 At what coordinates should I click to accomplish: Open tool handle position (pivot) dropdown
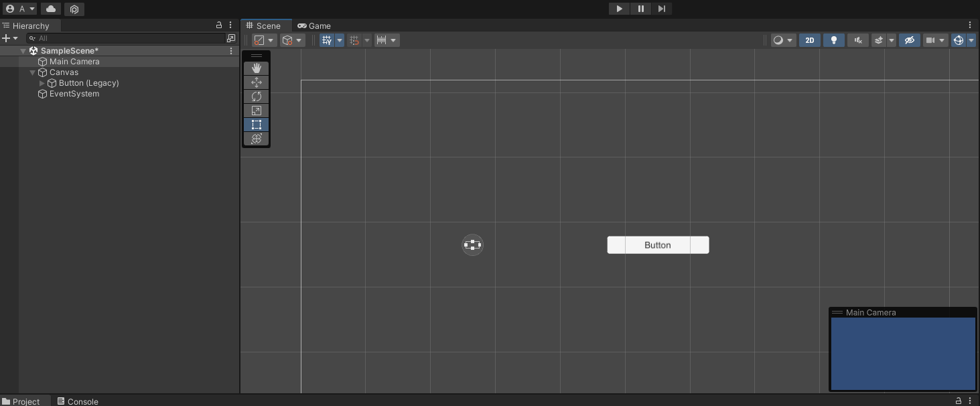coord(263,40)
